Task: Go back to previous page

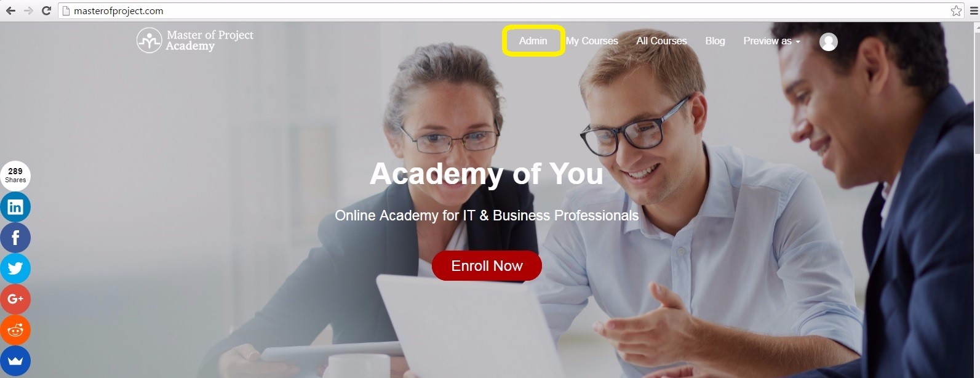Action: coord(10,10)
